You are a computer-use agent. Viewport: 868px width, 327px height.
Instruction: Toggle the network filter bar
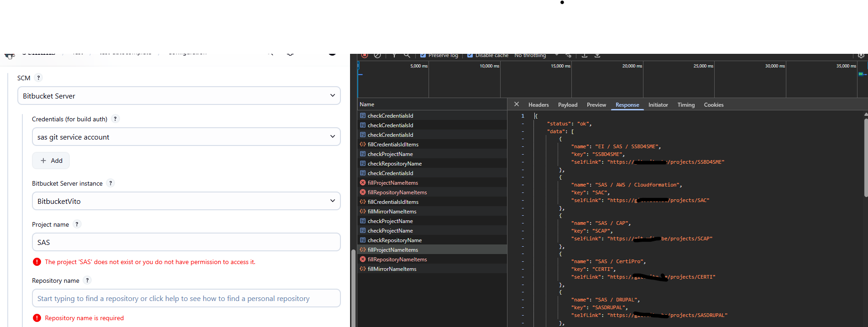tap(394, 55)
